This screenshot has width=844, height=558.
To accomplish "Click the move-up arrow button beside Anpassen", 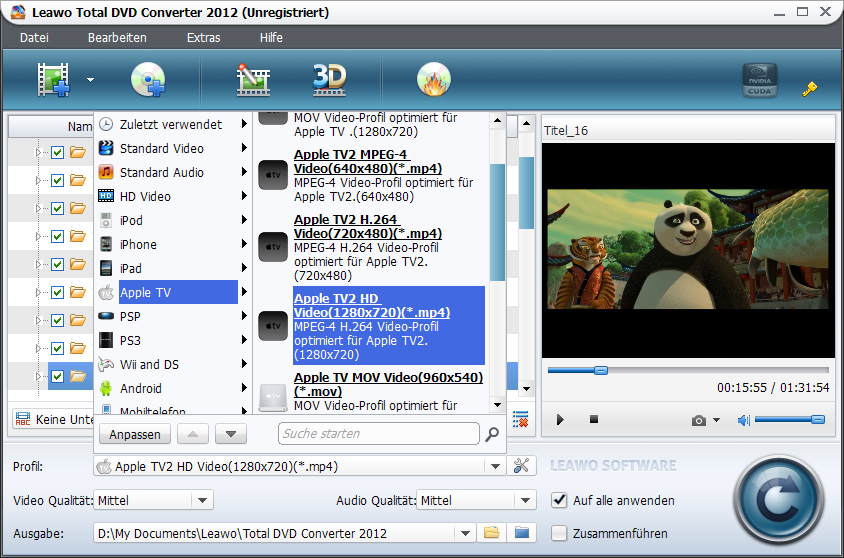I will click(193, 434).
